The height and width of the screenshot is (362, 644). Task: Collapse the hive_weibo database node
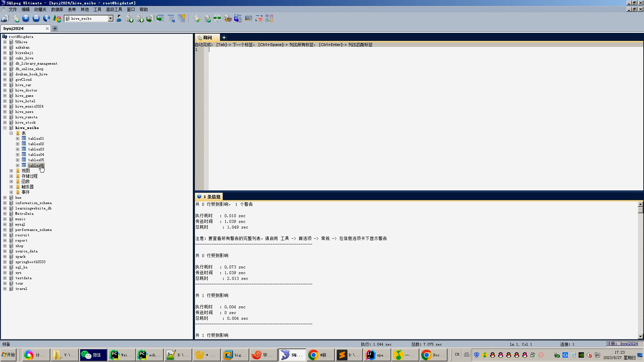coord(5,128)
